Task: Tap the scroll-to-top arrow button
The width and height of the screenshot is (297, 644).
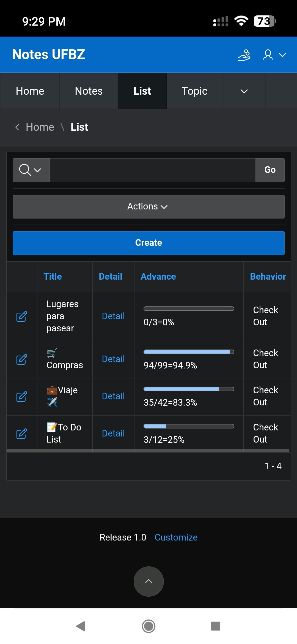Action: pyautogui.click(x=148, y=581)
